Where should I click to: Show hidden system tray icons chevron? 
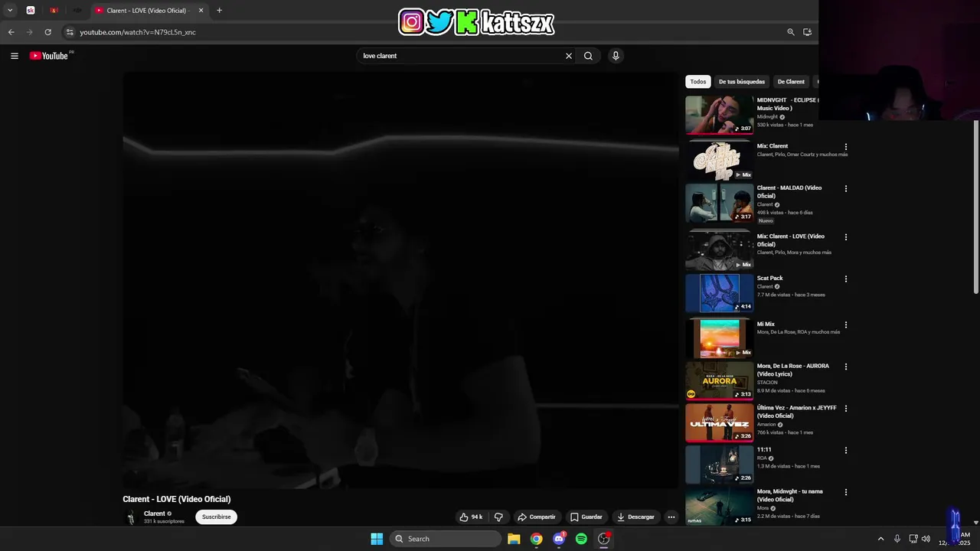click(880, 539)
